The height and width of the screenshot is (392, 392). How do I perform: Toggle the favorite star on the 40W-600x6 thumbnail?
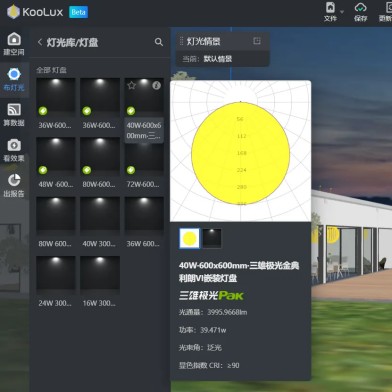[x=132, y=85]
